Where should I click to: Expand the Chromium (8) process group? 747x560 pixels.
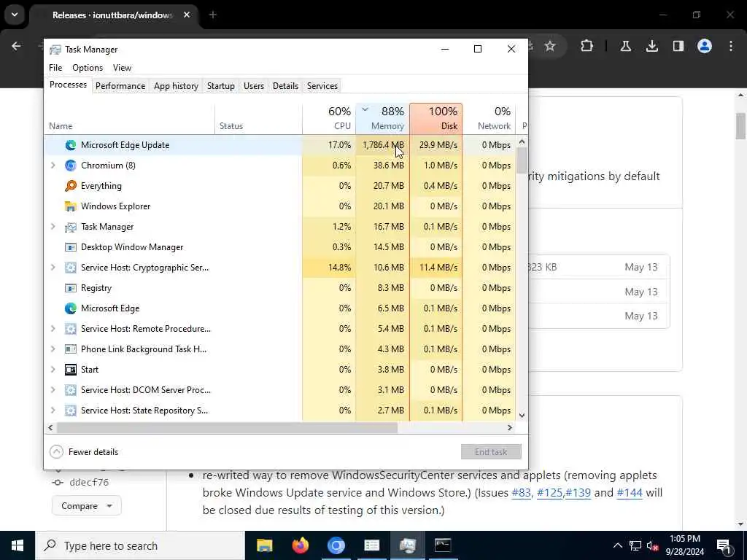(x=53, y=166)
